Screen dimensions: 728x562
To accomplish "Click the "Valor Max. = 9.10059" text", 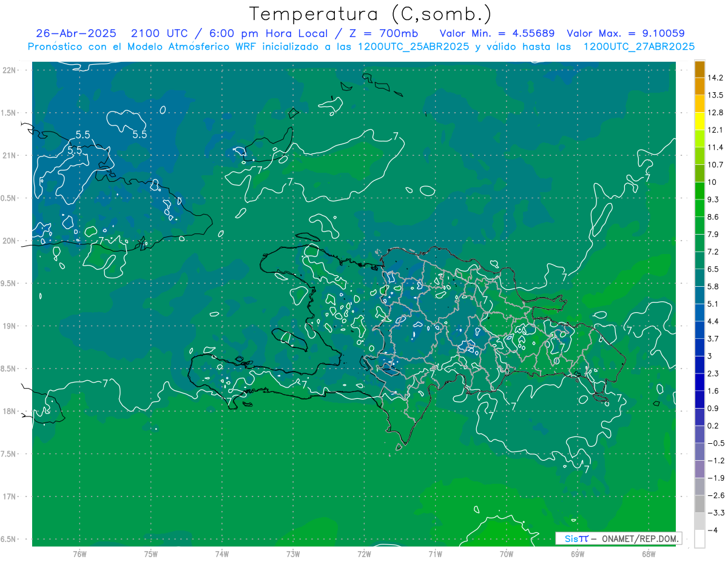I will [625, 33].
